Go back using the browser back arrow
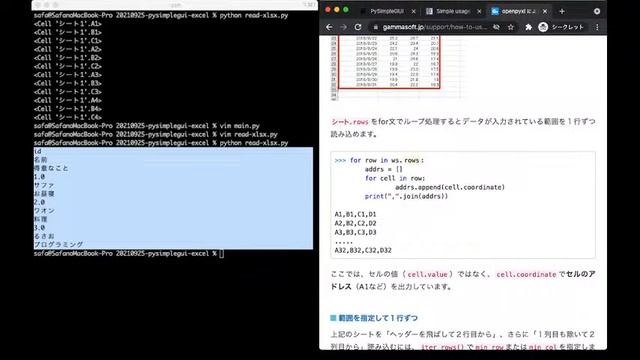Screen dimensions: 640x360 (x=329, y=27)
